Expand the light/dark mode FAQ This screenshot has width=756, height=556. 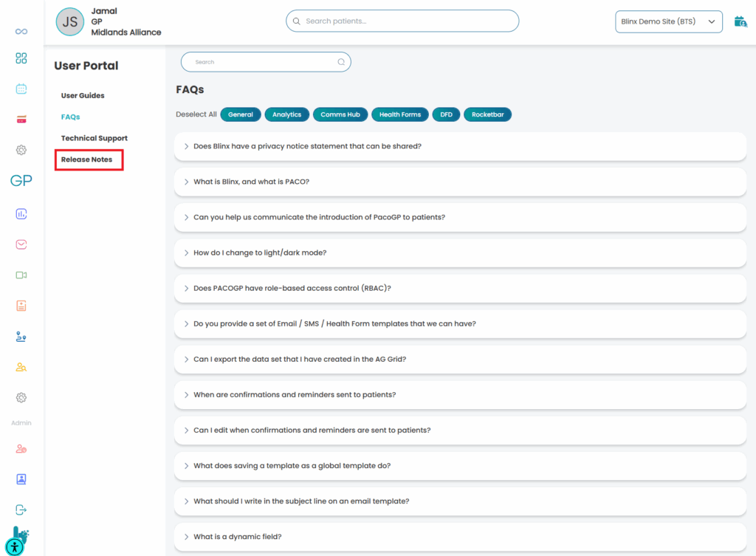[461, 253]
